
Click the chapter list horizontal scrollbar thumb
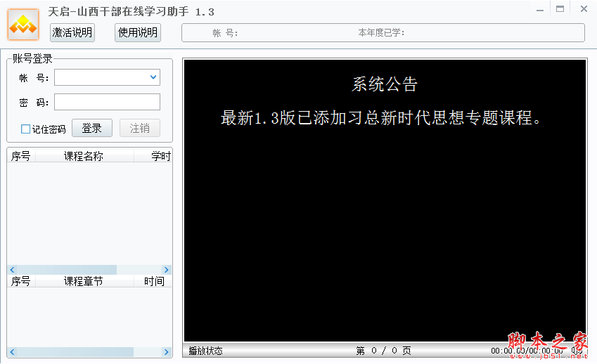75,352
